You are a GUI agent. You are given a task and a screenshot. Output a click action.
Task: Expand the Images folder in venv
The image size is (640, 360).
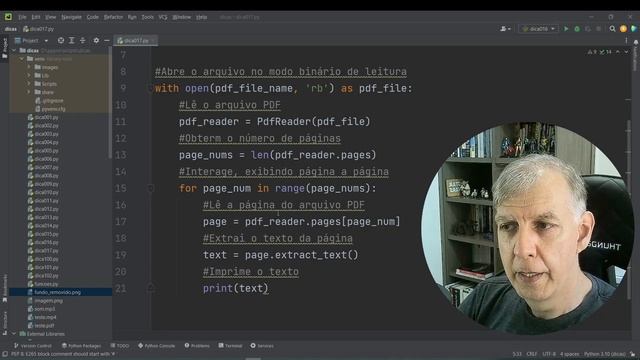pos(29,67)
